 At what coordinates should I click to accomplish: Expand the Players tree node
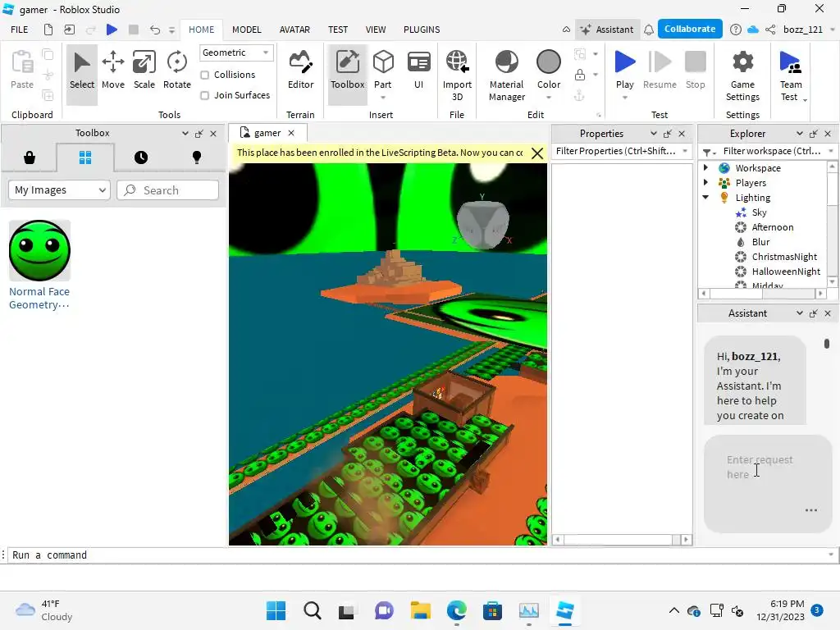click(x=706, y=183)
